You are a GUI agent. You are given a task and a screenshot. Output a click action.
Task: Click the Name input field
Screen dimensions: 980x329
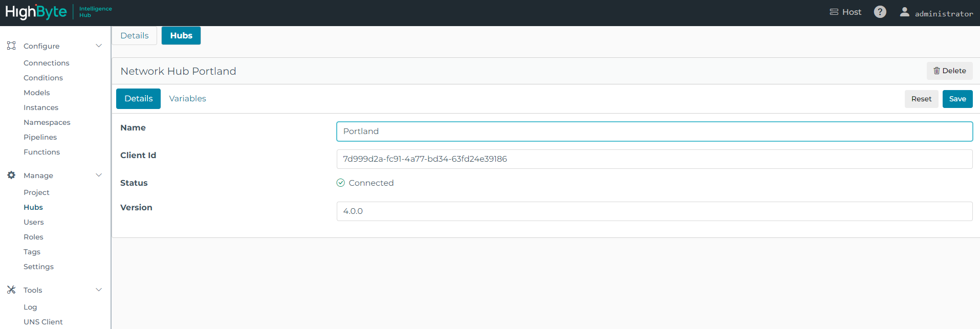(x=654, y=131)
